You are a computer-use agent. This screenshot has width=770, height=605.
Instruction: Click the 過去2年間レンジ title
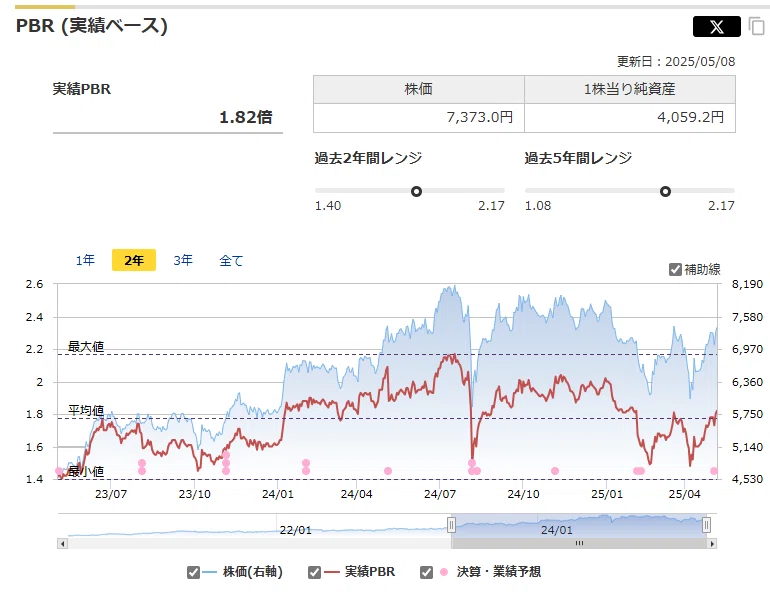point(368,158)
